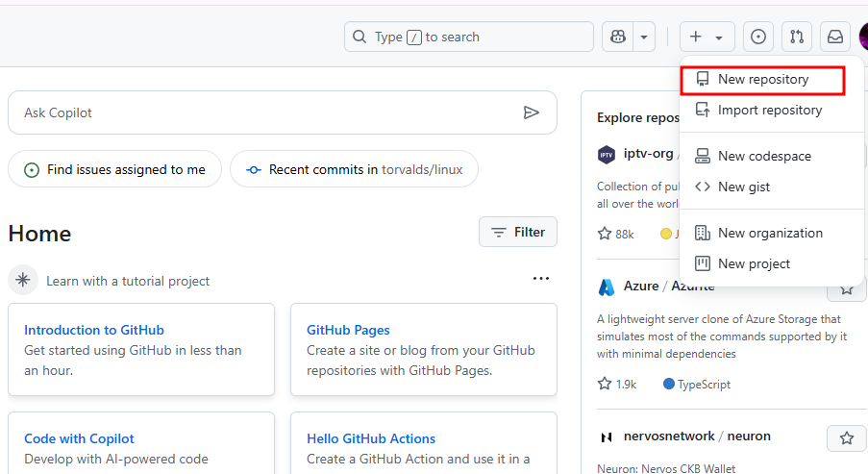Viewport: 868px width, 474px height.
Task: Open Hello GitHub Actions link
Action: click(371, 438)
